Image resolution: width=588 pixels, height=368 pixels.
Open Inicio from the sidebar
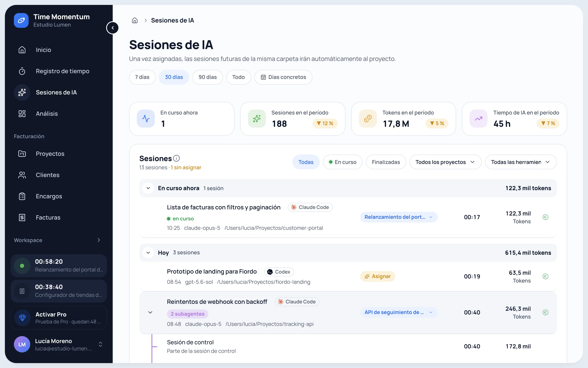[59, 50]
